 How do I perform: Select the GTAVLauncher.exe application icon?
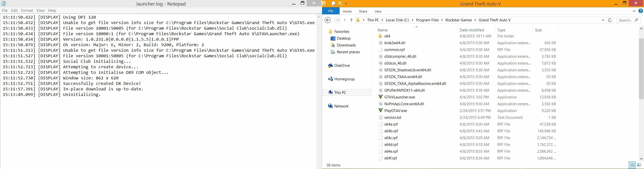[x=380, y=97]
